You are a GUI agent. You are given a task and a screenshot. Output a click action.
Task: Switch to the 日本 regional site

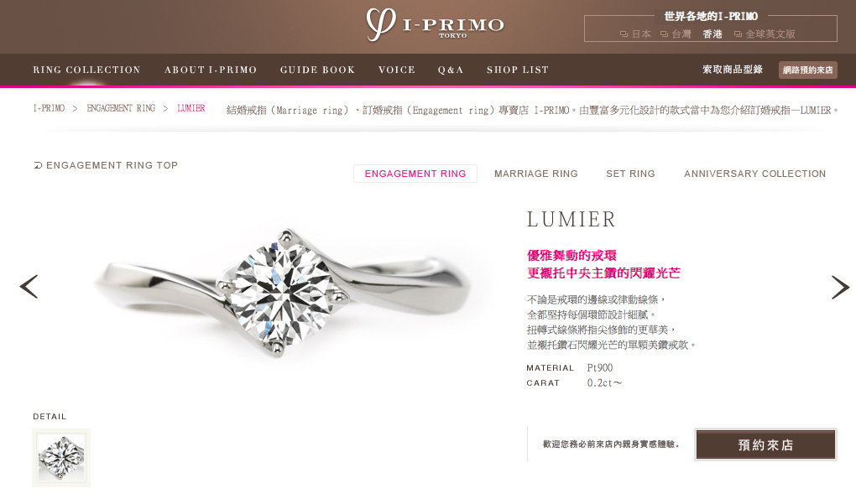[x=635, y=34]
